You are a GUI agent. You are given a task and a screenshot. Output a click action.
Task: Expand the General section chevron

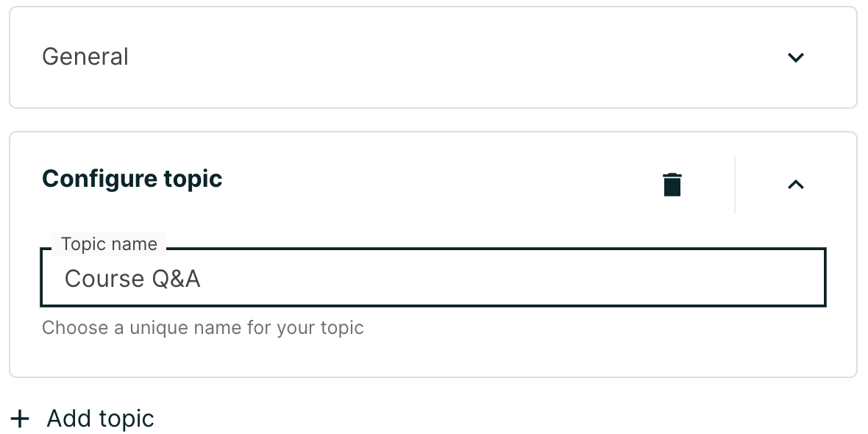pos(795,57)
